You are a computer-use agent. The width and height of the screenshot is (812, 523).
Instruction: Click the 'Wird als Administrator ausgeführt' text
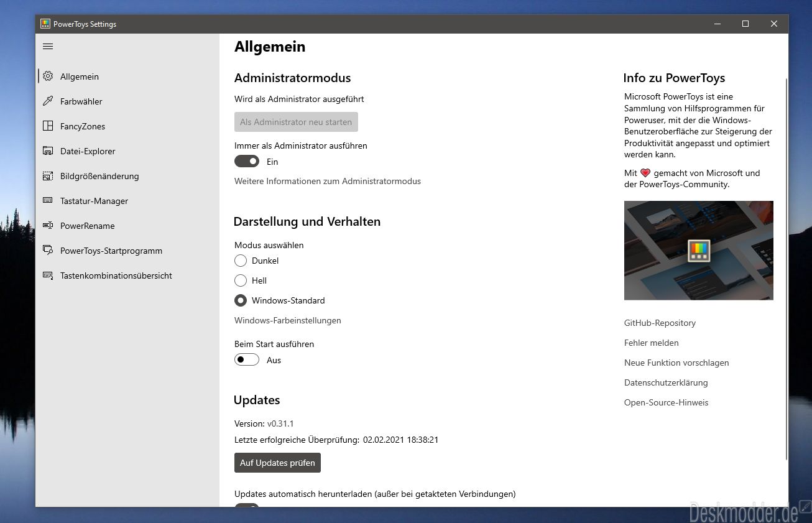click(x=299, y=99)
